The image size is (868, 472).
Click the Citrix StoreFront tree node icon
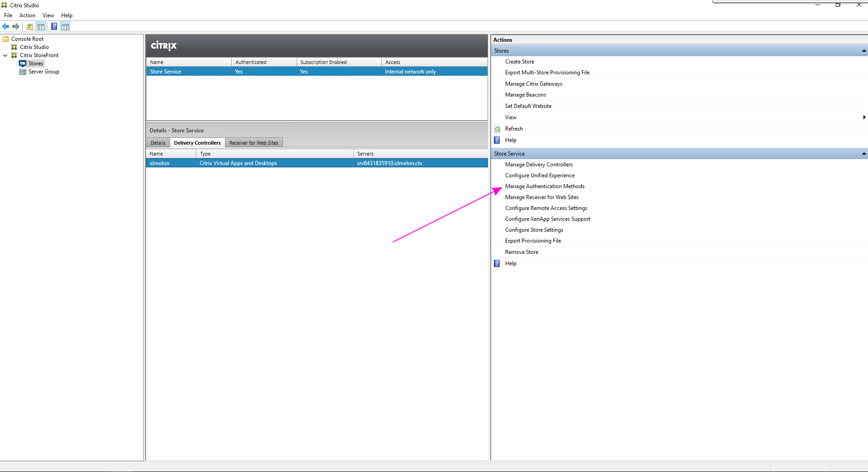tap(14, 55)
